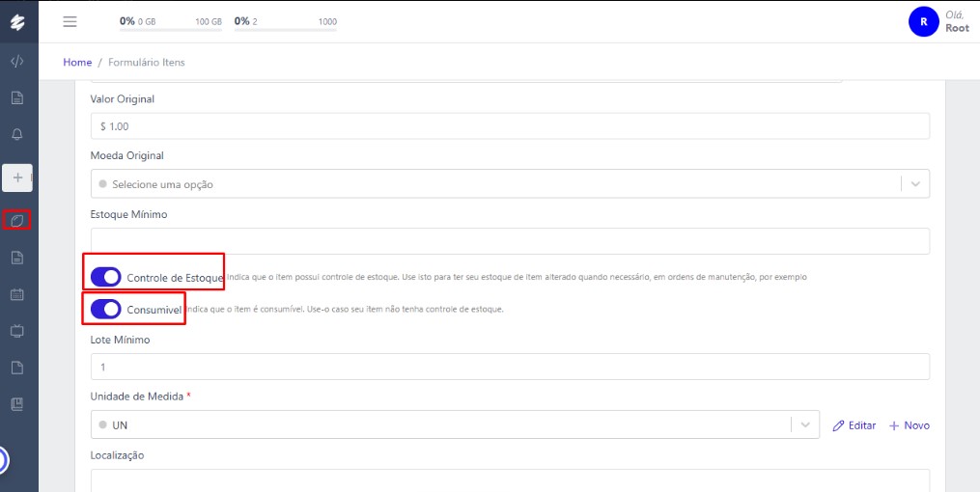Click the Estoque Mínimo input field
980x492 pixels.
pos(510,241)
